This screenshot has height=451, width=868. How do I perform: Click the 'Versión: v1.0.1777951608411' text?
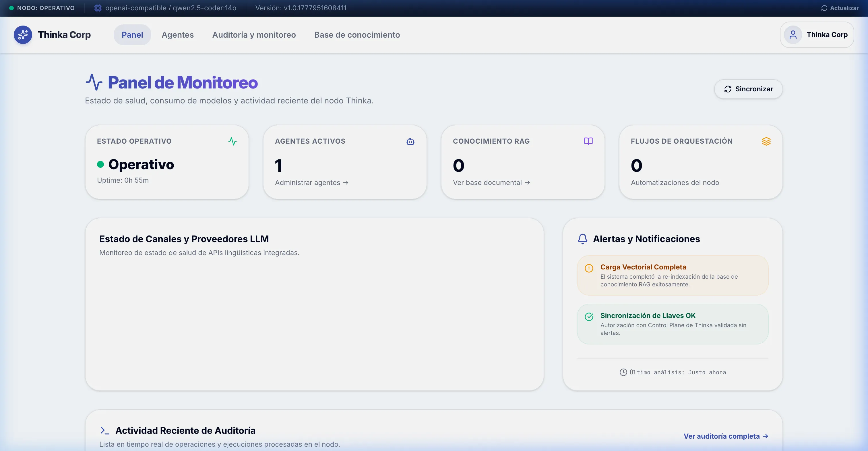point(301,8)
